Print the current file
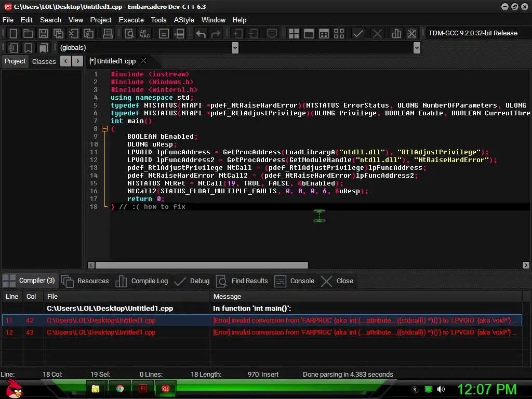The width and height of the screenshot is (532, 399). pyautogui.click(x=108, y=34)
